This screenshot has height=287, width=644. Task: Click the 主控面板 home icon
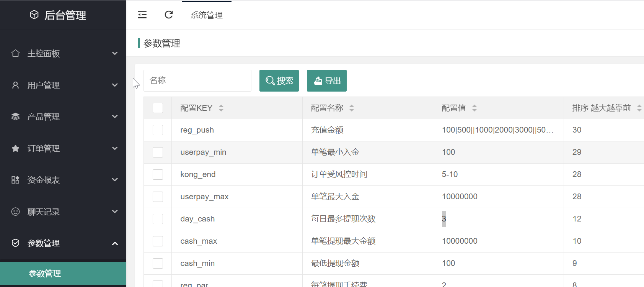pos(15,53)
